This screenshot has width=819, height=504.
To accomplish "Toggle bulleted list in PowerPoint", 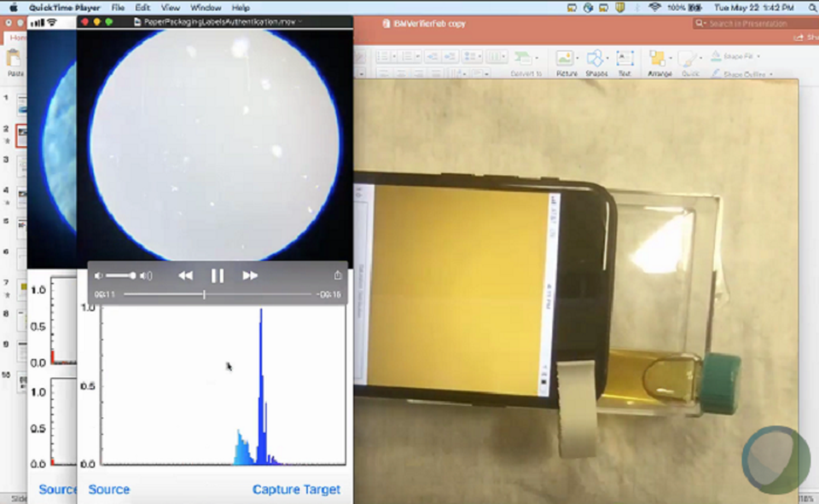I will coord(383,56).
